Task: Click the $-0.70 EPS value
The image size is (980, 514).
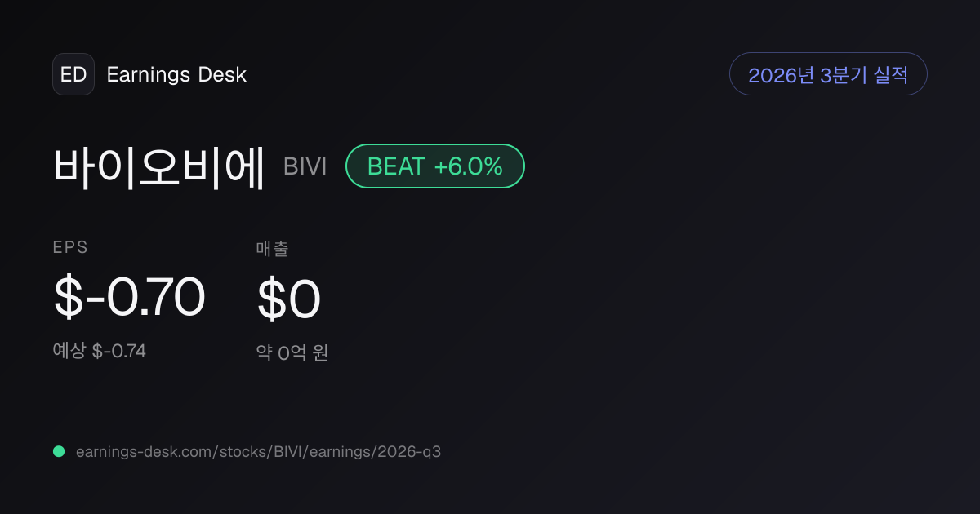Action: point(129,298)
